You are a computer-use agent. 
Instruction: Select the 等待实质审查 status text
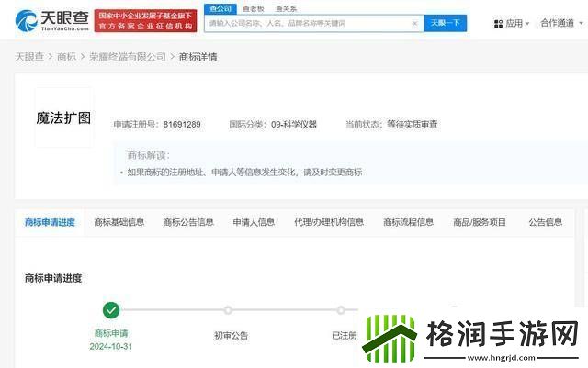(413, 125)
